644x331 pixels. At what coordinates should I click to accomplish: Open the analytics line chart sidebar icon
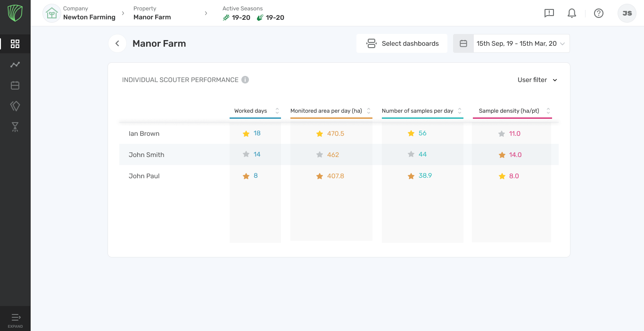click(15, 65)
